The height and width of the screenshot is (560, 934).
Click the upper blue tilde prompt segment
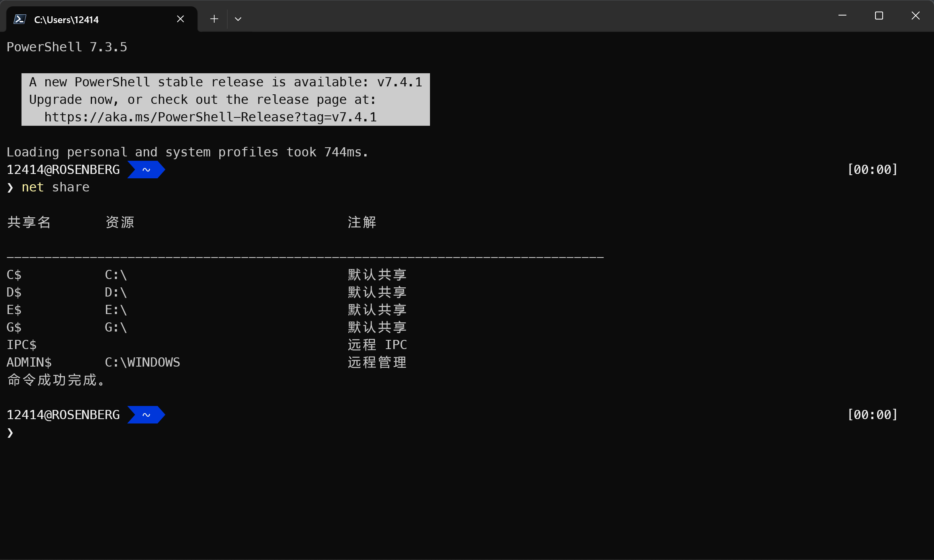146,170
